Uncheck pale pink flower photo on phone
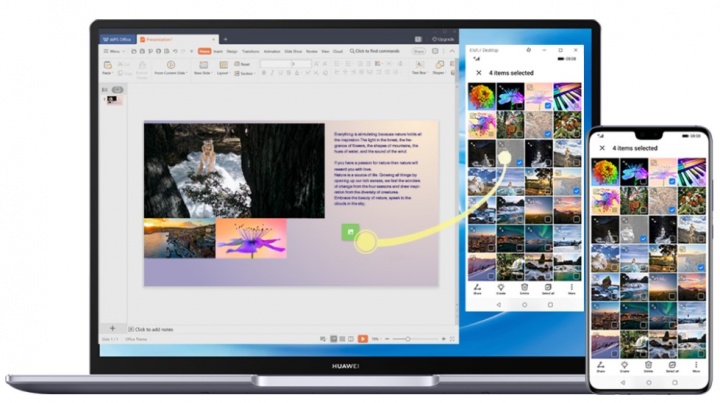720x403 pixels. tap(672, 182)
